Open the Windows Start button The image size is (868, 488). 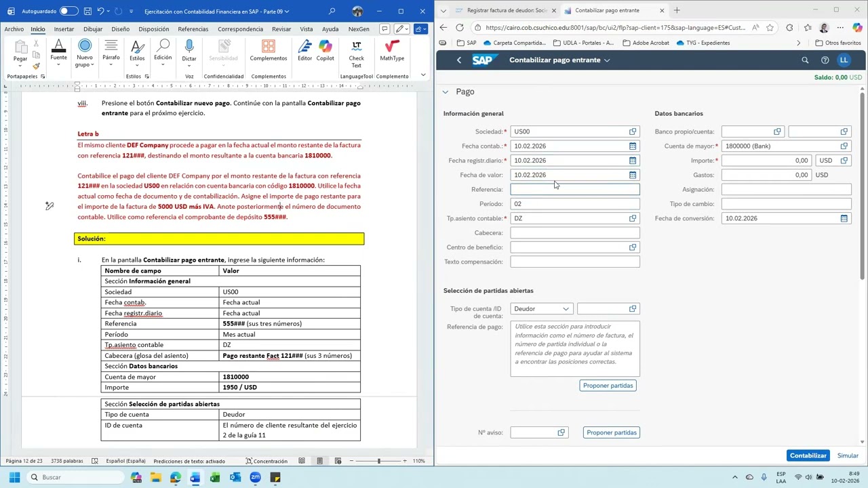click(x=14, y=477)
